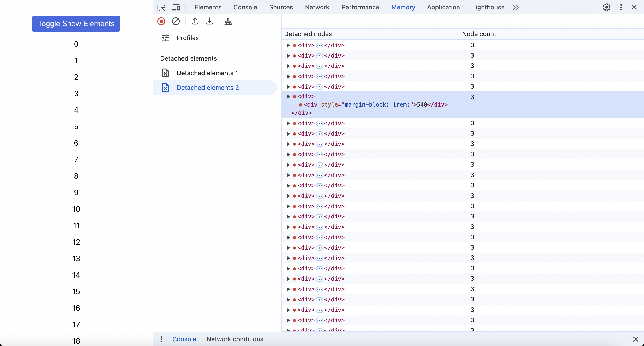
Task: Click number 14 in the page list
Action: [76, 275]
